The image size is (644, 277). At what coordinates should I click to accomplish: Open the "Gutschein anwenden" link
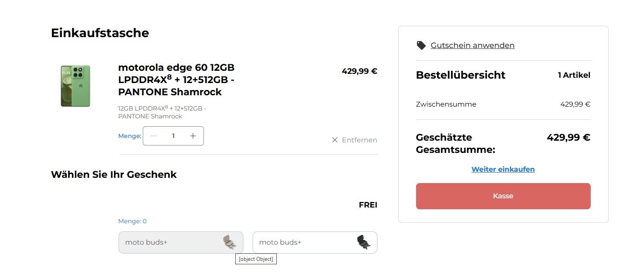pos(472,45)
